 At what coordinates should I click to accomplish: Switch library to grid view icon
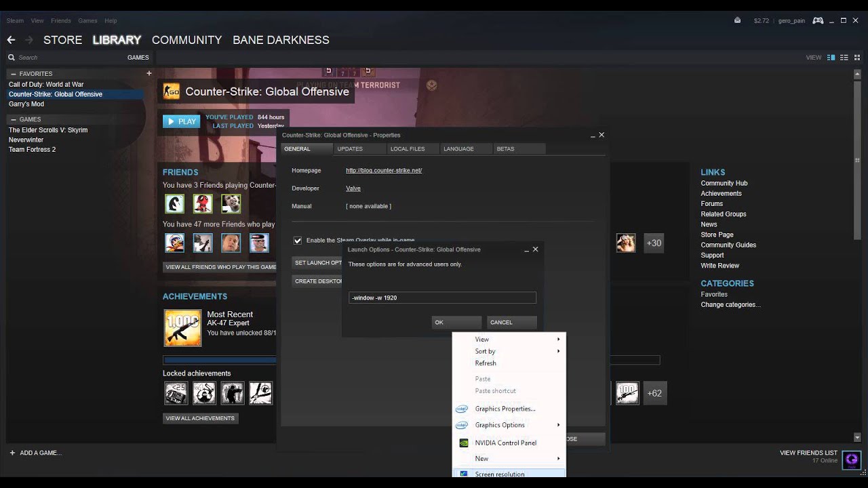(x=857, y=58)
